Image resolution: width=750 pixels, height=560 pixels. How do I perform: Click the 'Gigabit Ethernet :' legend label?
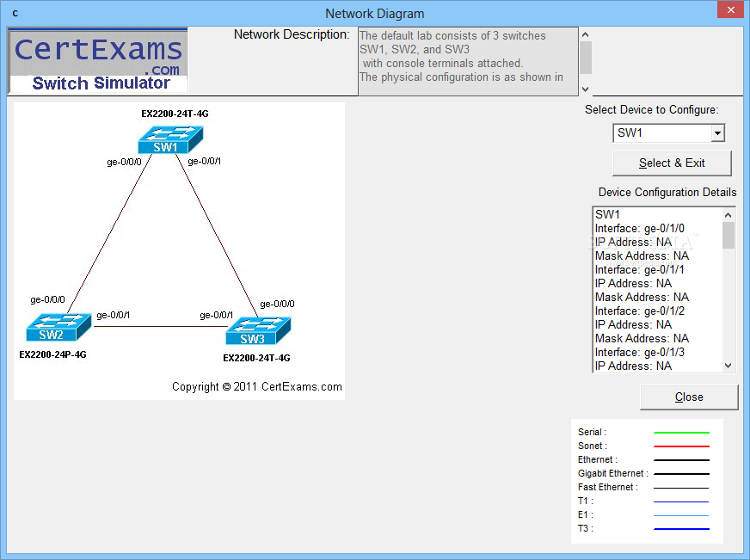pos(612,473)
